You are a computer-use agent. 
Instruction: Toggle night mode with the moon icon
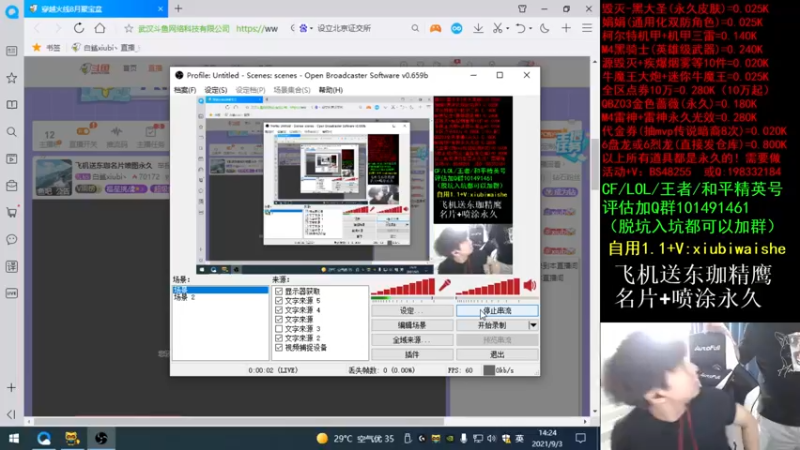(544, 29)
